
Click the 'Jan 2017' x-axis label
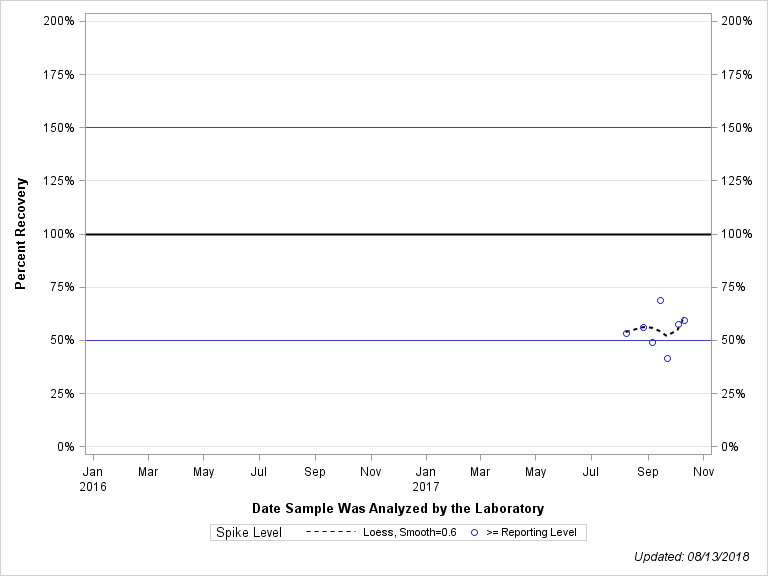pos(426,479)
